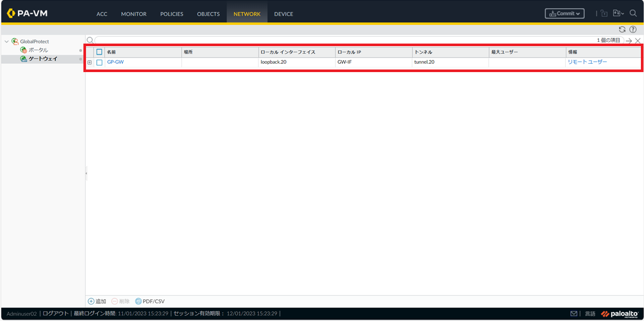Expand the GP-GW row details
This screenshot has width=644, height=321.
tap(90, 62)
